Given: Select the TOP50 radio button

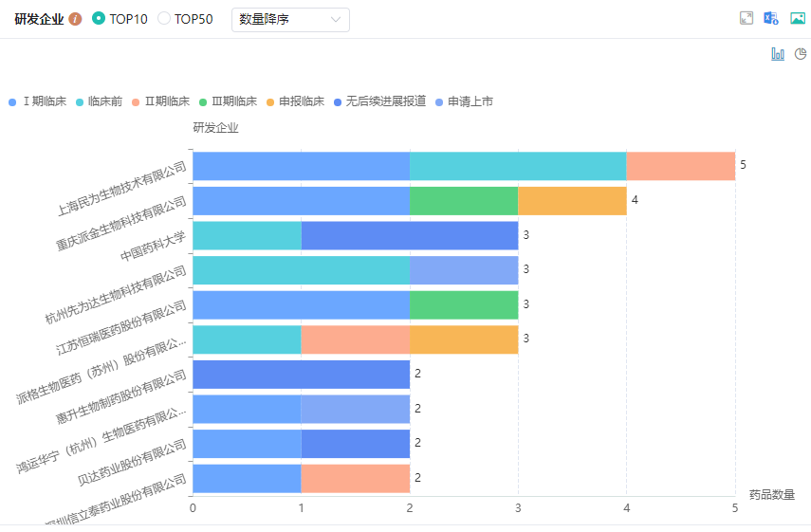Looking at the screenshot, I should pyautogui.click(x=164, y=19).
